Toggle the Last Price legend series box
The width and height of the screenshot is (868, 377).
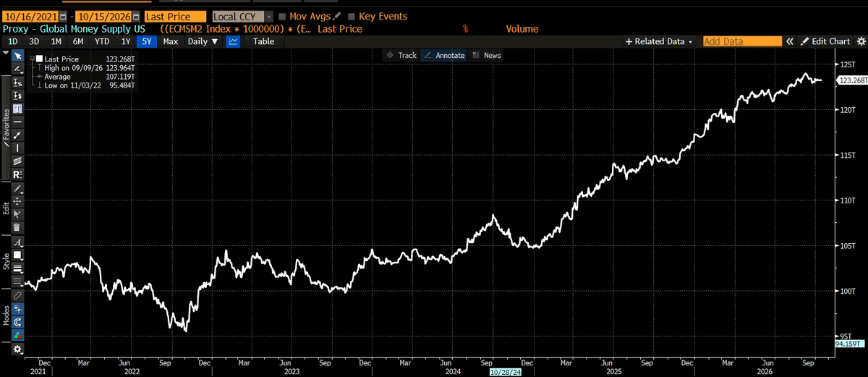41,59
